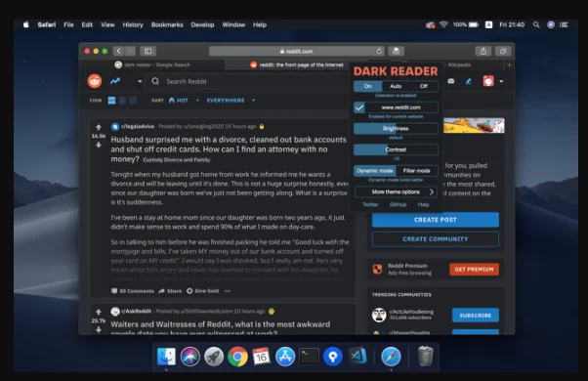The width and height of the screenshot is (588, 381).
Task: Launch Chrome from the dock
Action: pyautogui.click(x=237, y=357)
